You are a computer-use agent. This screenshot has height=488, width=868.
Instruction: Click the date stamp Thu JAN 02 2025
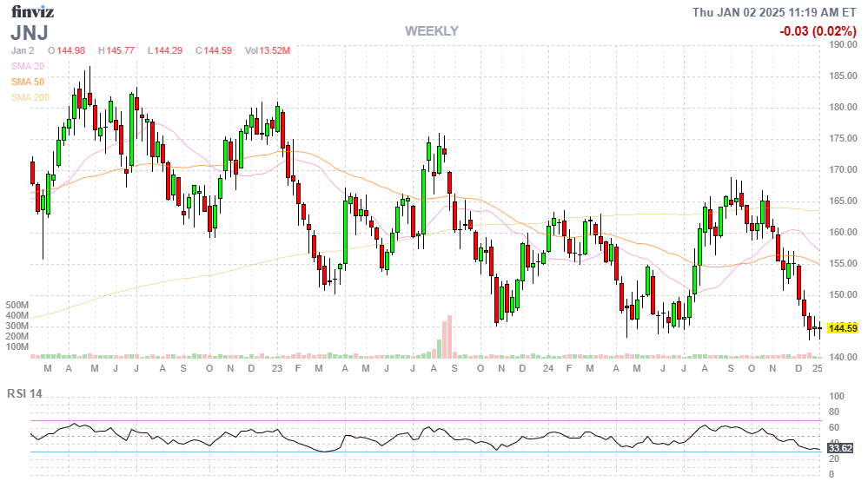click(738, 12)
